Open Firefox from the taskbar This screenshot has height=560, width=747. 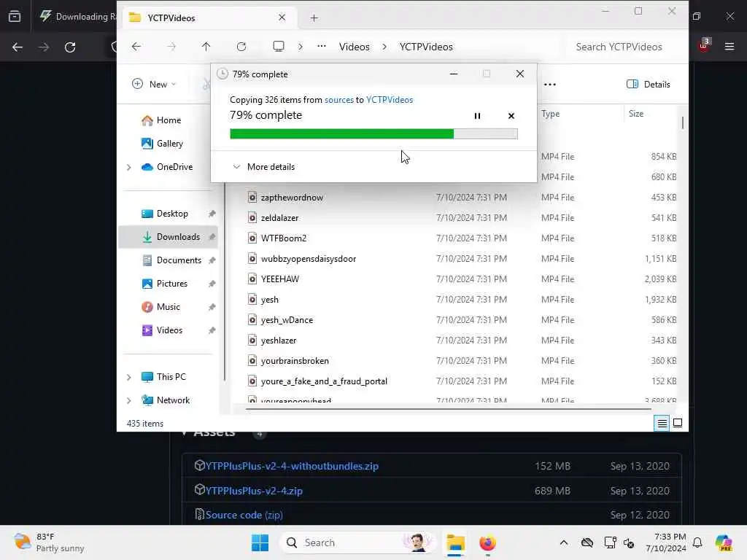click(x=487, y=542)
